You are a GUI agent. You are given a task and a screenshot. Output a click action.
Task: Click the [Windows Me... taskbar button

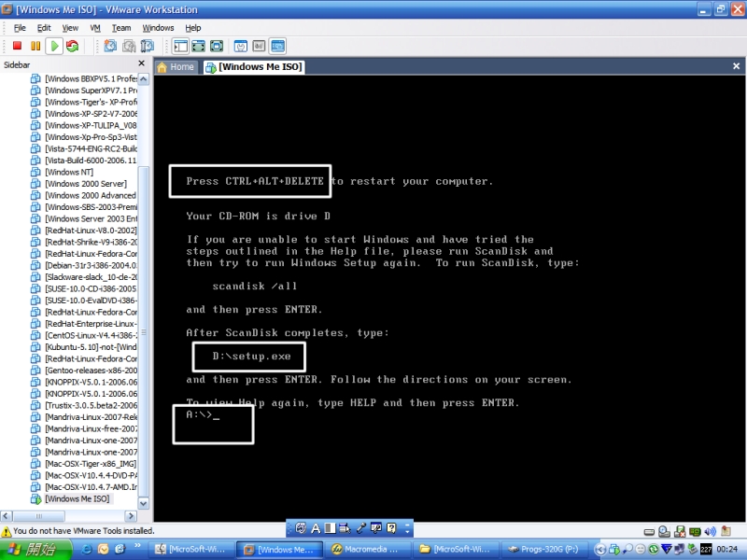click(279, 550)
